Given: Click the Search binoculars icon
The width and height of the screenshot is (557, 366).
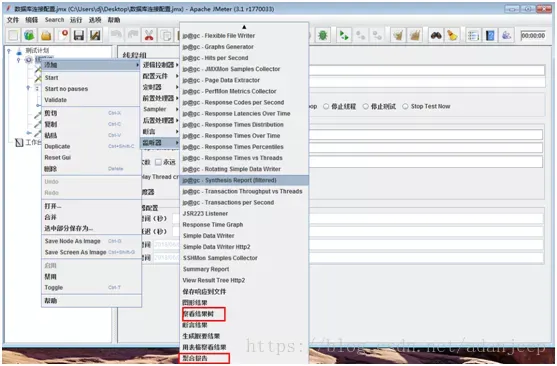Looking at the screenshot, I should point(436,35).
